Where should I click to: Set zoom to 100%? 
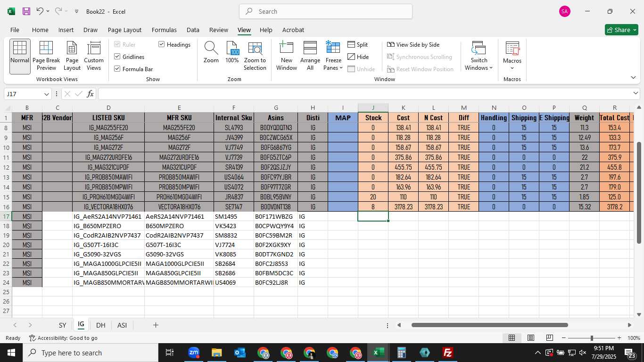coord(232,53)
